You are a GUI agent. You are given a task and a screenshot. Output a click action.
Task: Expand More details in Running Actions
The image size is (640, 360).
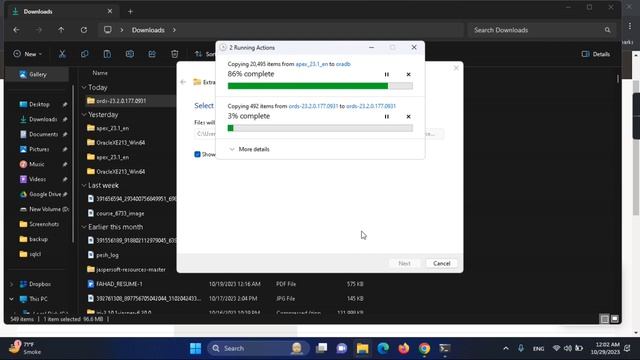pos(249,149)
